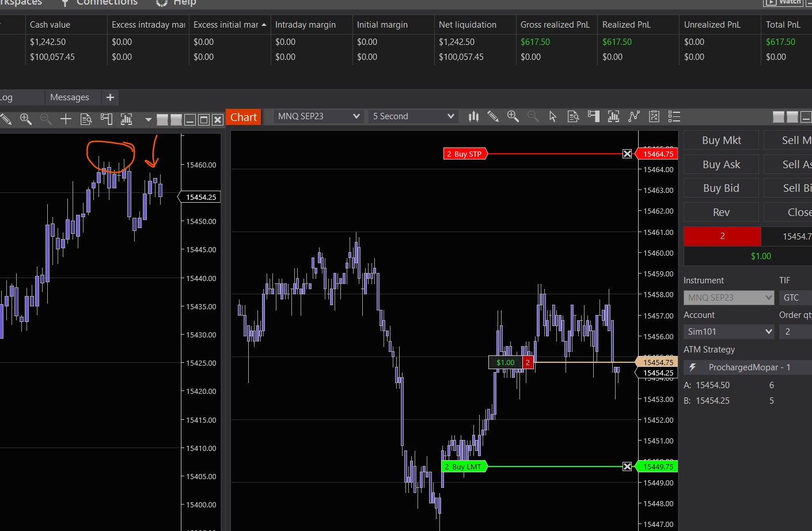This screenshot has width=812, height=531.
Task: Add a new tab with plus button
Action: coord(110,97)
